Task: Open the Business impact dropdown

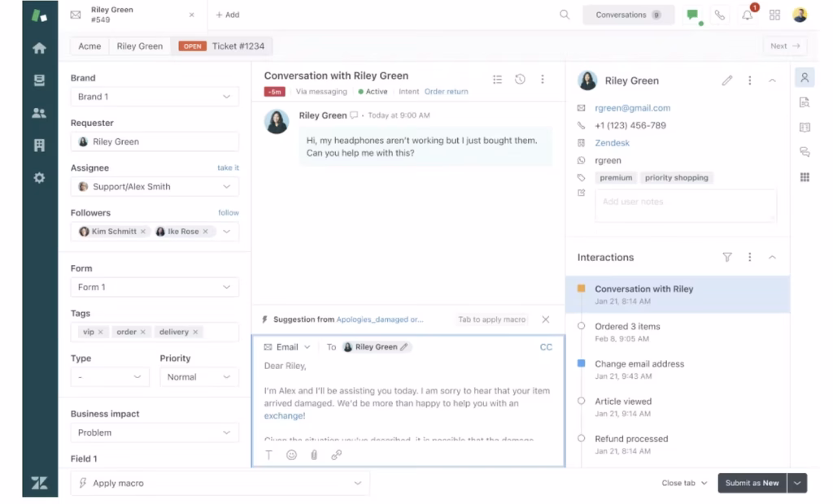Action: click(155, 432)
